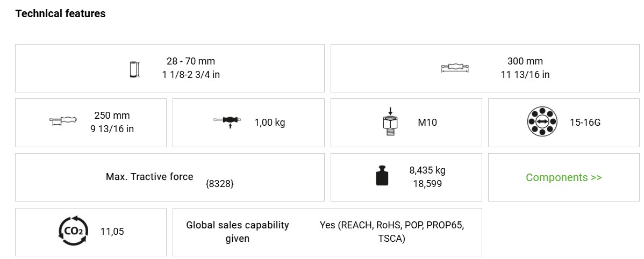The width and height of the screenshot is (644, 259).
Task: Click the ball bearing size icon
Action: (x=542, y=122)
